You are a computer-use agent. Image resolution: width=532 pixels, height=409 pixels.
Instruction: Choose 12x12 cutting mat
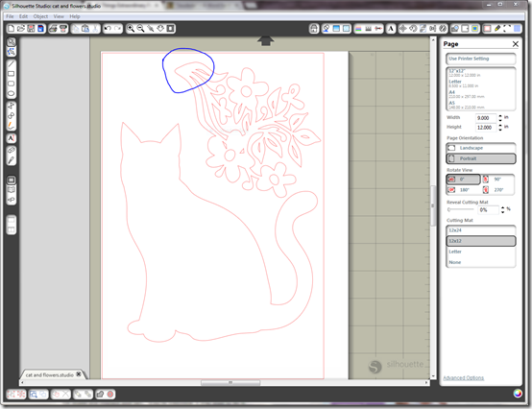coord(481,241)
